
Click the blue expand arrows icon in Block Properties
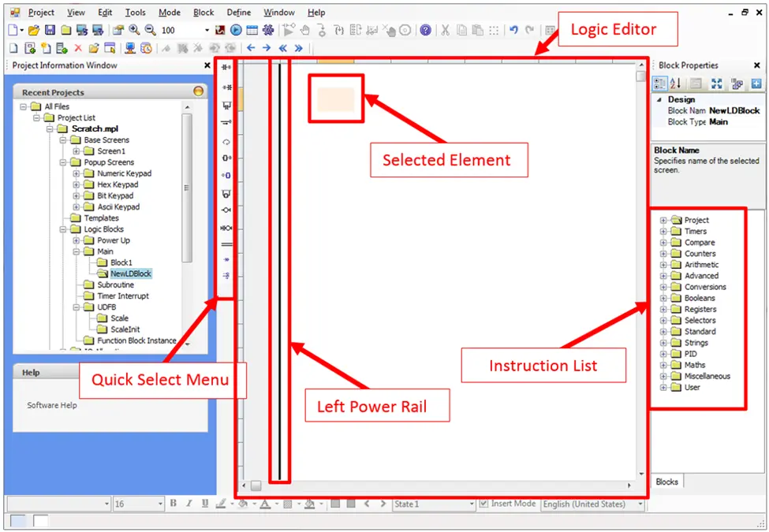(716, 84)
